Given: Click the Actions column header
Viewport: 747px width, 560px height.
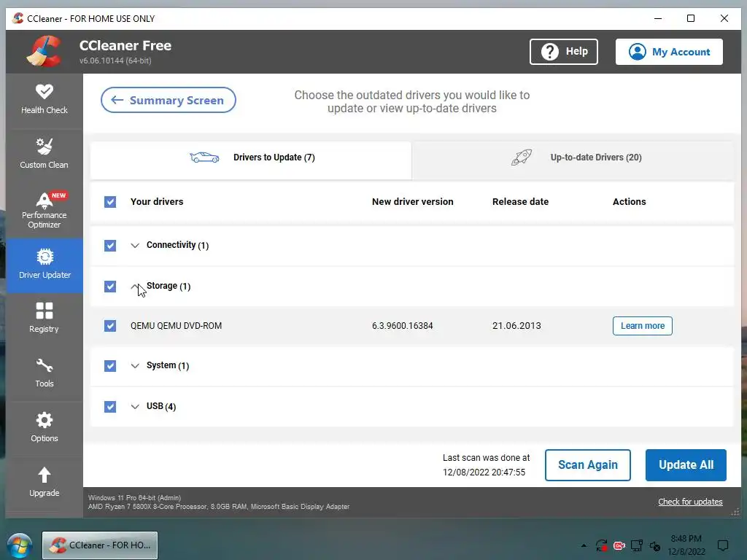Looking at the screenshot, I should tap(629, 202).
